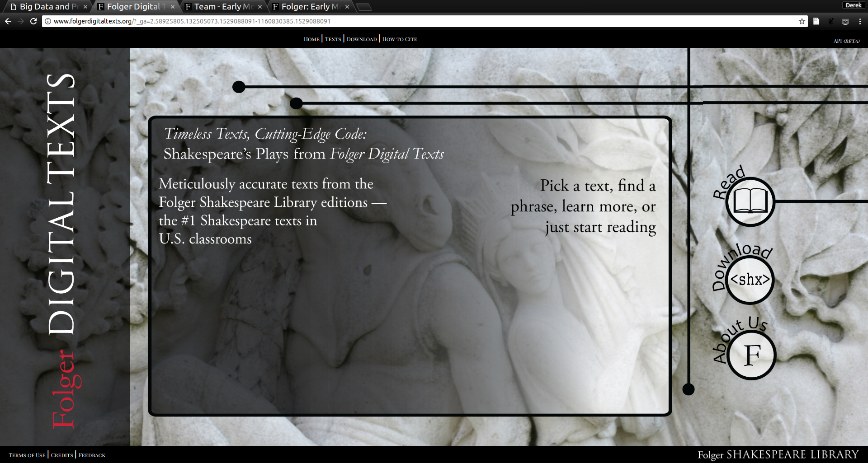Screen dimensions: 868x463
Task: Close the Team - Early Modern tab
Action: pos(260,7)
